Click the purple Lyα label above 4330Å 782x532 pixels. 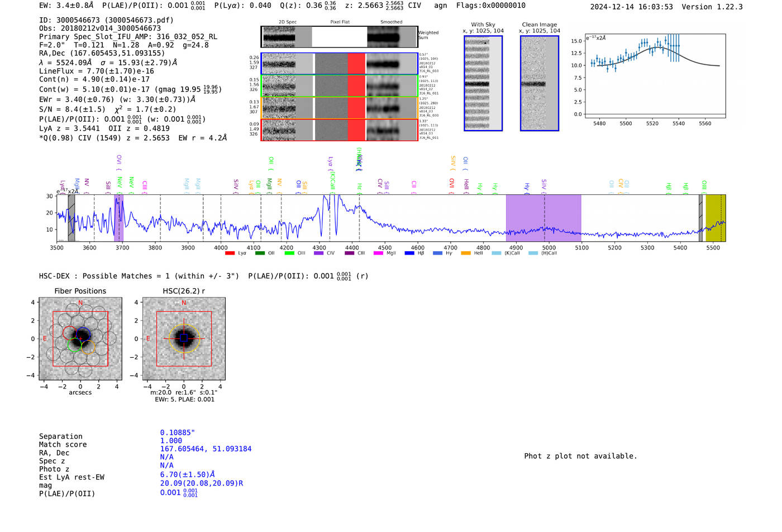coord(331,162)
